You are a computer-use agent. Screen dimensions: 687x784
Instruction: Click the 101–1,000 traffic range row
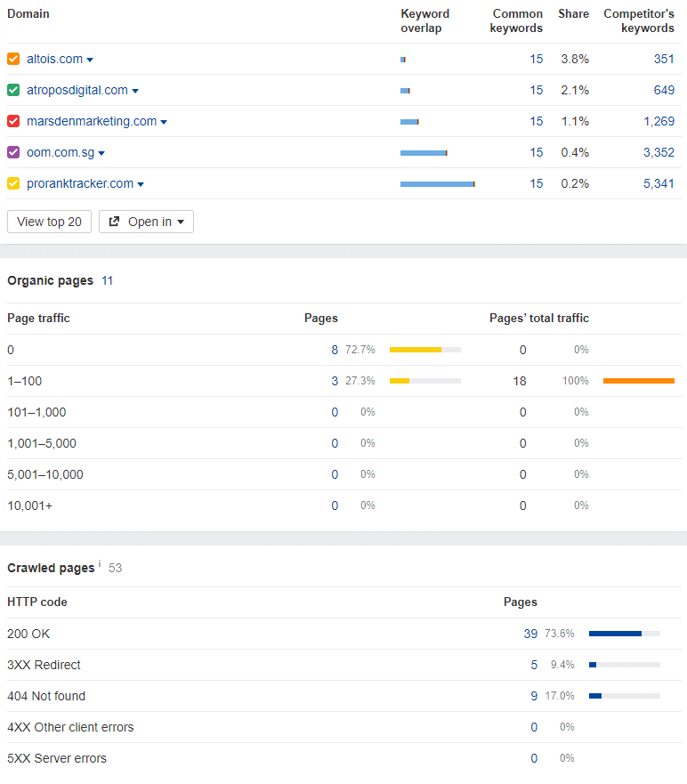(x=344, y=413)
